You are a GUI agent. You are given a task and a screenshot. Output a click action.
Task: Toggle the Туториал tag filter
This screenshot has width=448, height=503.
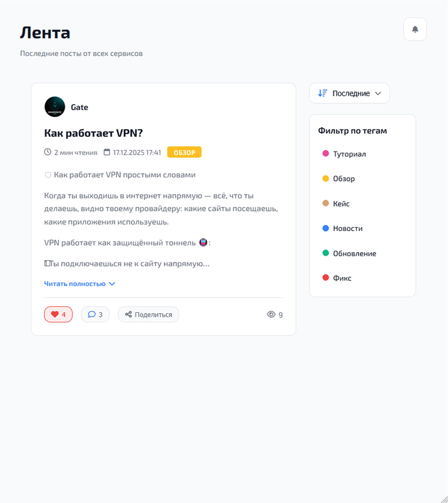click(x=349, y=154)
